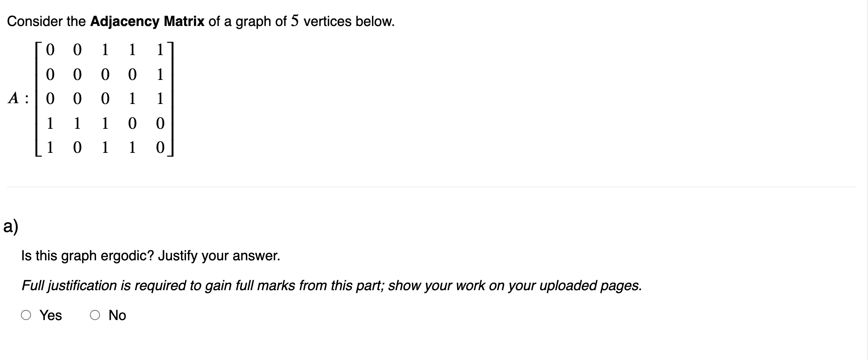The image size is (868, 360).
Task: Click the "a)" part label
Action: (11, 227)
